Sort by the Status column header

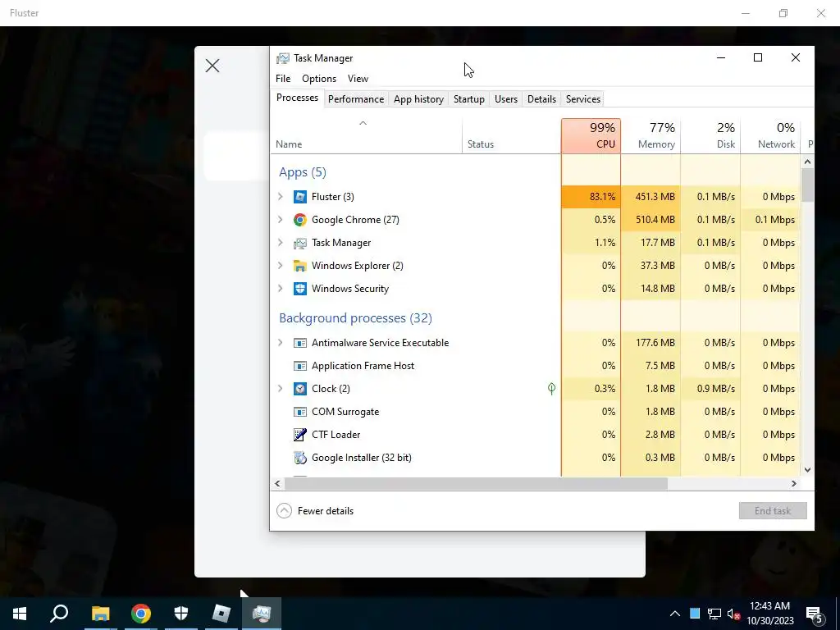(x=512, y=136)
